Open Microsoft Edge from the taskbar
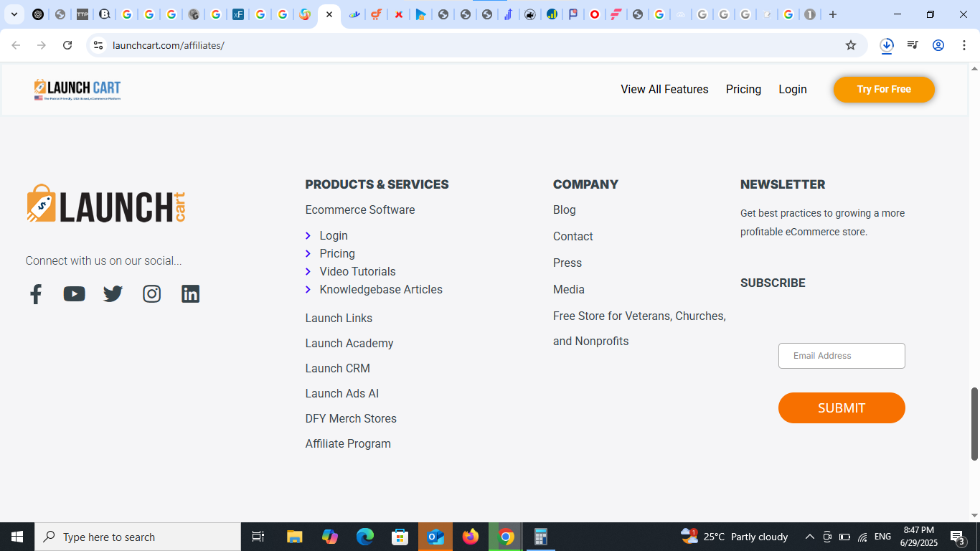980x551 pixels. [x=365, y=537]
